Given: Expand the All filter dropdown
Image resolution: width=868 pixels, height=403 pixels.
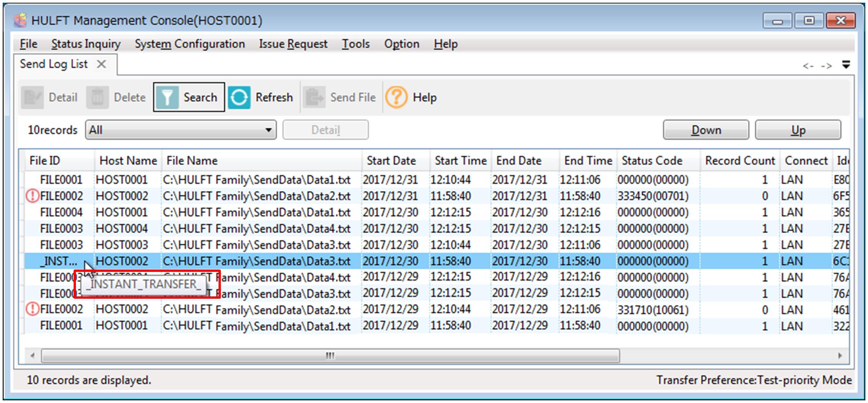Looking at the screenshot, I should [x=181, y=130].
